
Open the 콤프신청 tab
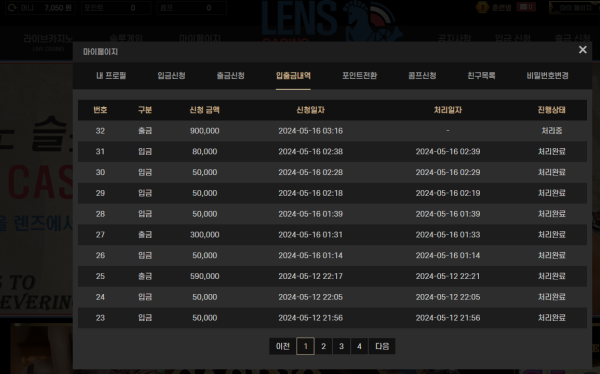click(x=422, y=75)
